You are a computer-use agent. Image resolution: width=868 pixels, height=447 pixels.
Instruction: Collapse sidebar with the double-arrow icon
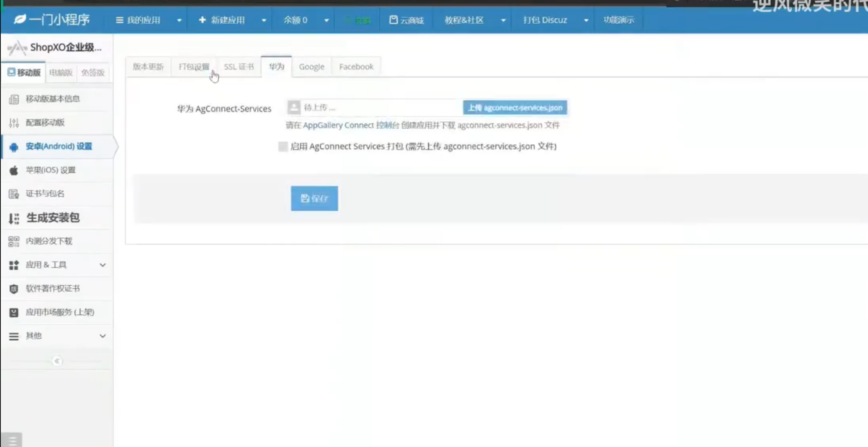(x=57, y=361)
